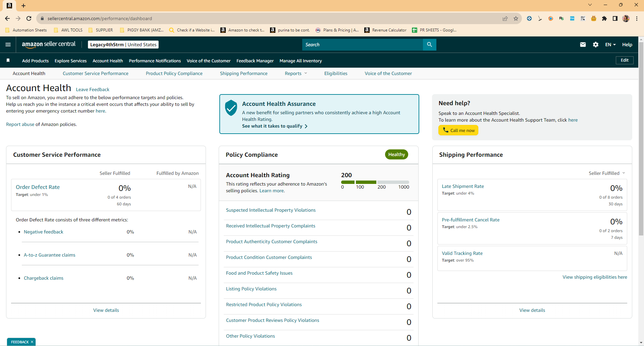Click the Account Health Rating progress bar
This screenshot has width=644, height=346.
375,182
